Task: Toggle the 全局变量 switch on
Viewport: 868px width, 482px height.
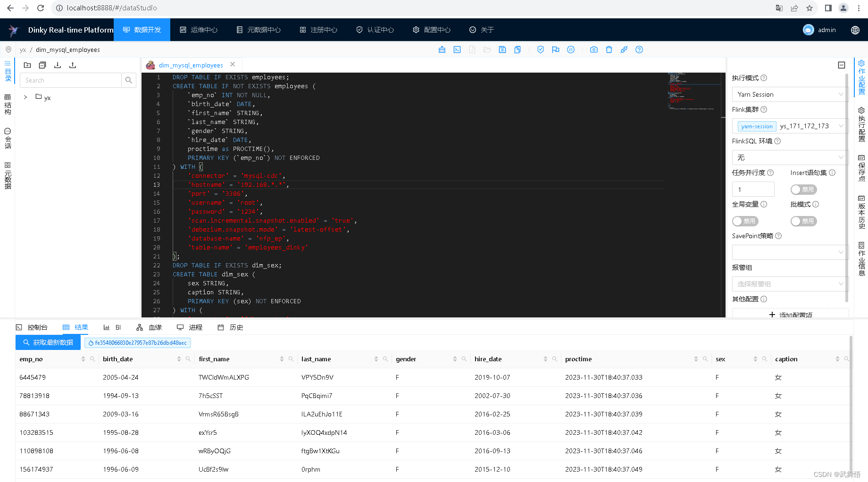Action: (x=745, y=221)
